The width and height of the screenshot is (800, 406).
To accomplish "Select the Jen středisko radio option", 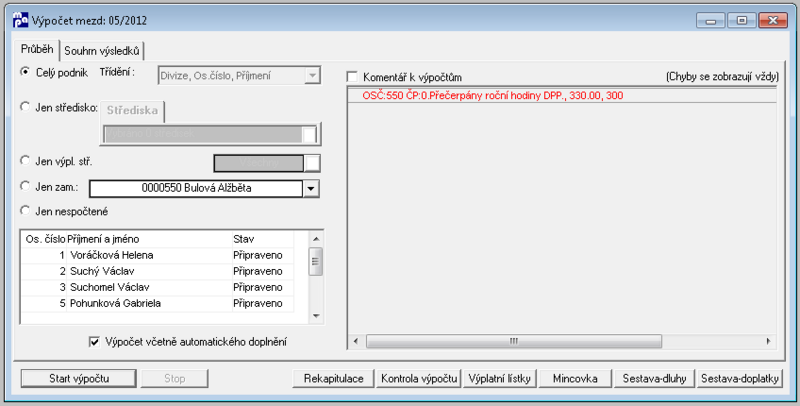I will click(24, 107).
